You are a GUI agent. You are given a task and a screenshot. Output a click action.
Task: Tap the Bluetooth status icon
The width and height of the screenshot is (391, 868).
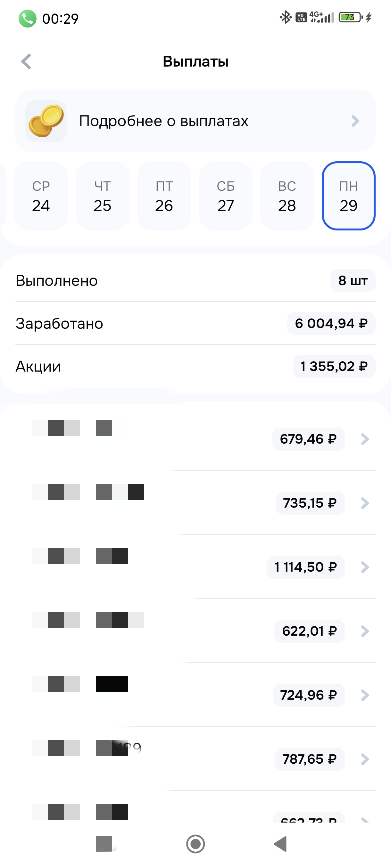tap(286, 17)
